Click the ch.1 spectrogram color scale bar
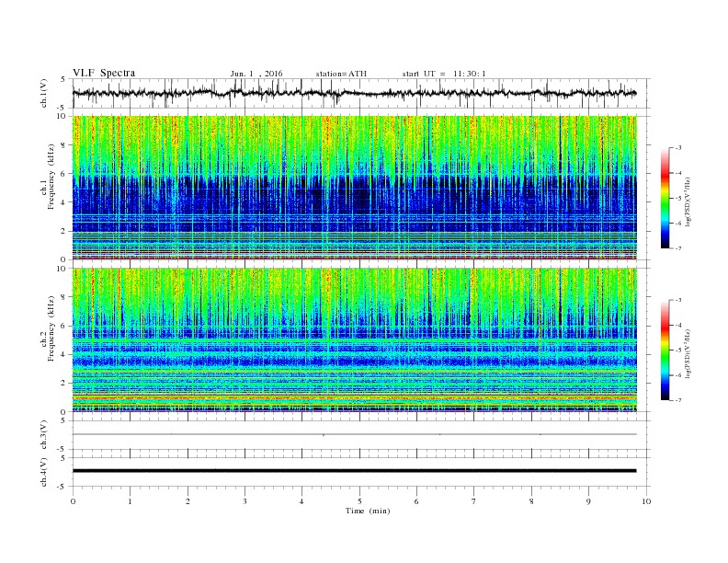Image resolution: width=728 pixels, height=563 pixels. pos(665,198)
